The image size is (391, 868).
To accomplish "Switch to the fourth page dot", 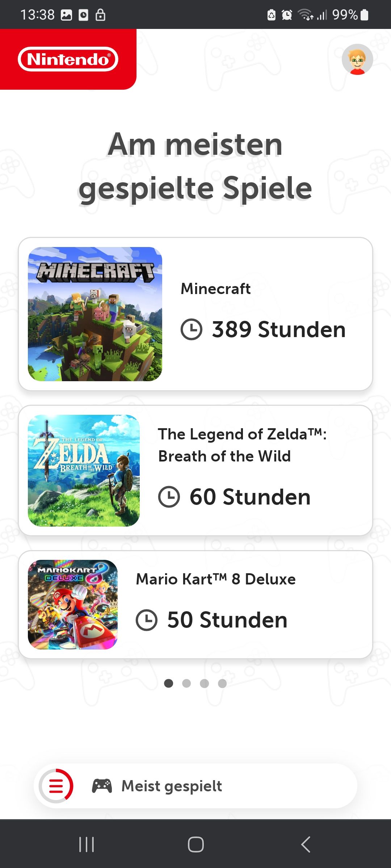I will (x=222, y=683).
